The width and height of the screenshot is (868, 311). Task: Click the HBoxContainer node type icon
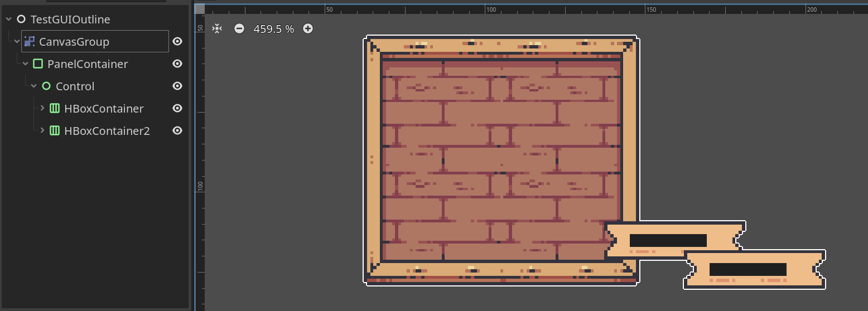point(55,109)
